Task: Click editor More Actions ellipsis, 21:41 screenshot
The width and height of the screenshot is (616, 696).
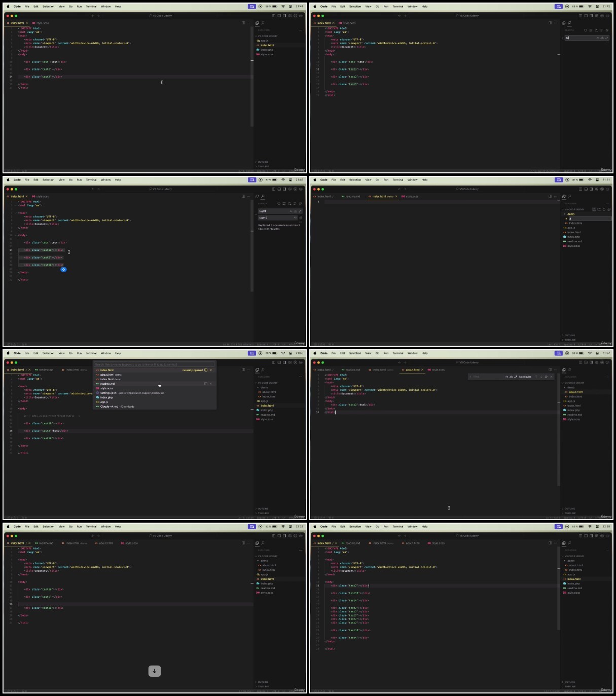Action: click(249, 23)
